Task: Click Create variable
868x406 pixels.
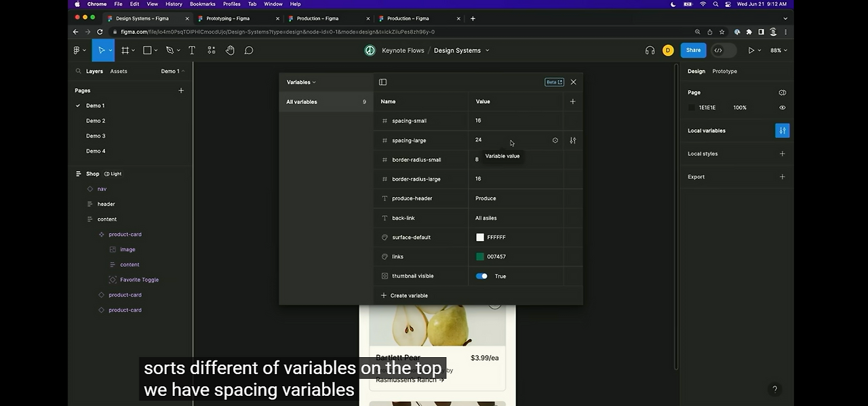Action: [404, 295]
